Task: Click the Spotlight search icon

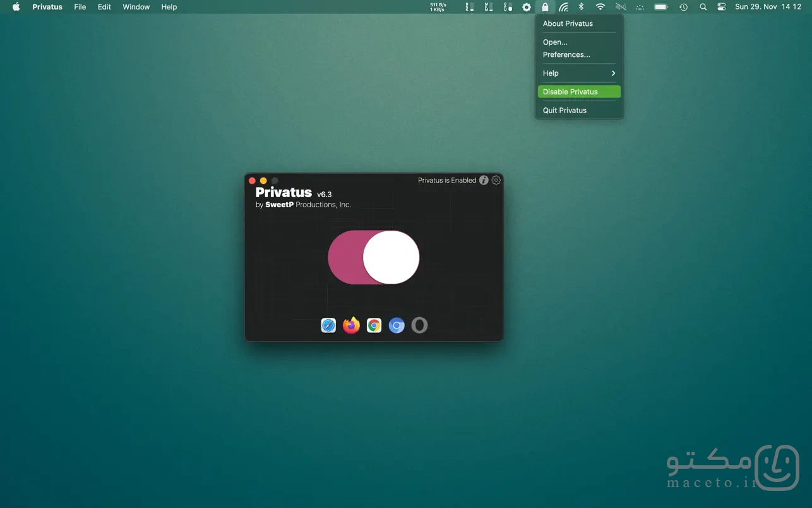Action: [x=703, y=7]
